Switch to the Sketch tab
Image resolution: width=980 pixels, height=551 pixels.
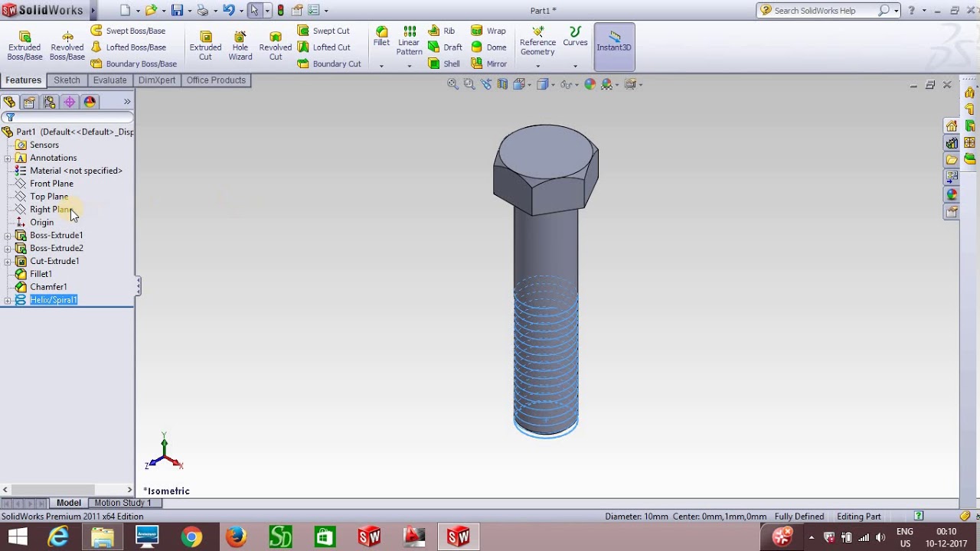67,80
